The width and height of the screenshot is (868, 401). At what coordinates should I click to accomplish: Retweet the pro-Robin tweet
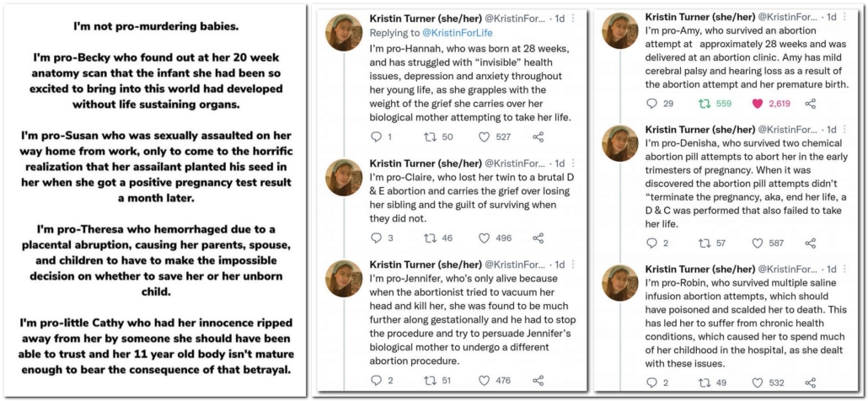point(704,383)
